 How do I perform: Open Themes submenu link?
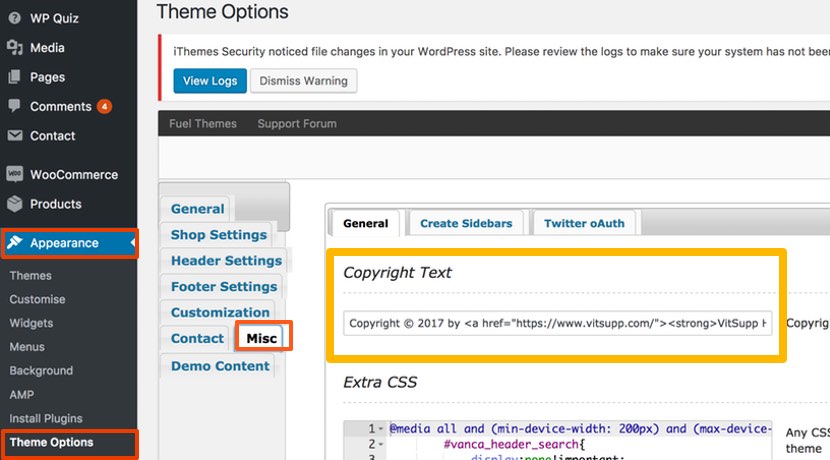pyautogui.click(x=30, y=276)
